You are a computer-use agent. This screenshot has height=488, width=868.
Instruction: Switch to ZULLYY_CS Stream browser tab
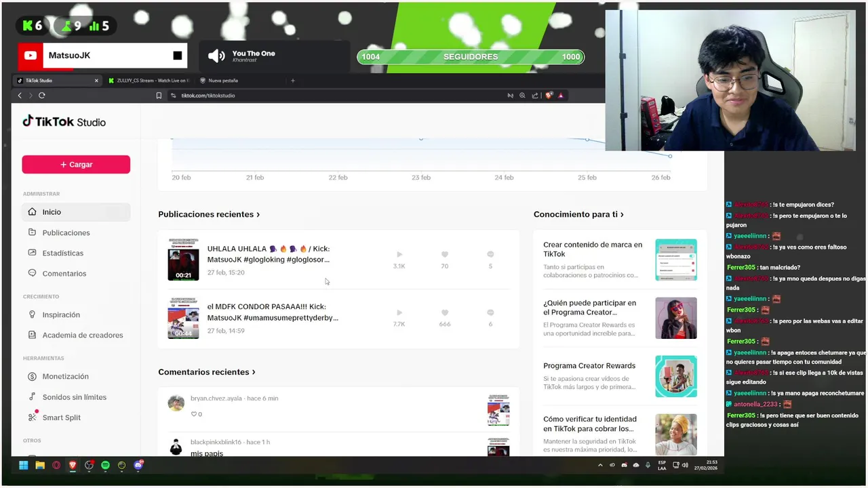point(148,81)
